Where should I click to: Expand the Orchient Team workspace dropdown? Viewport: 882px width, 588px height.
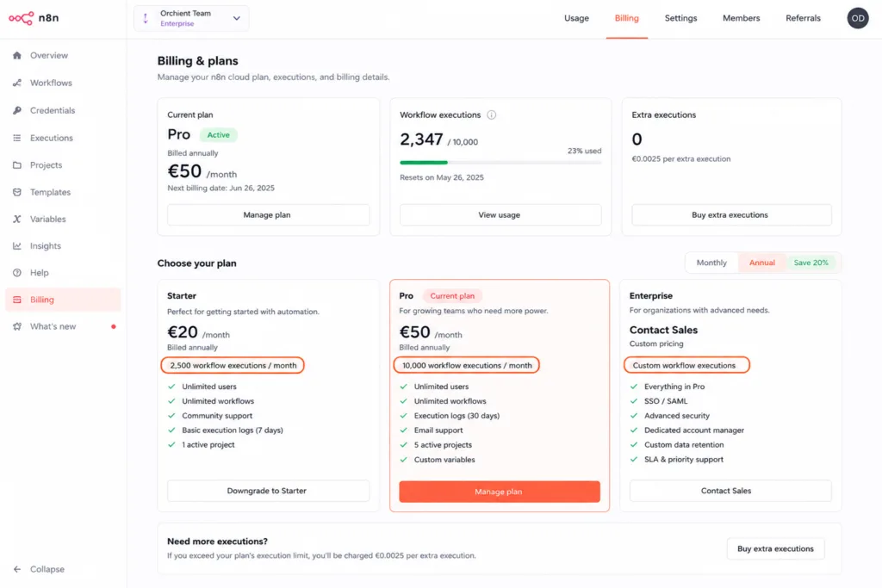point(237,18)
